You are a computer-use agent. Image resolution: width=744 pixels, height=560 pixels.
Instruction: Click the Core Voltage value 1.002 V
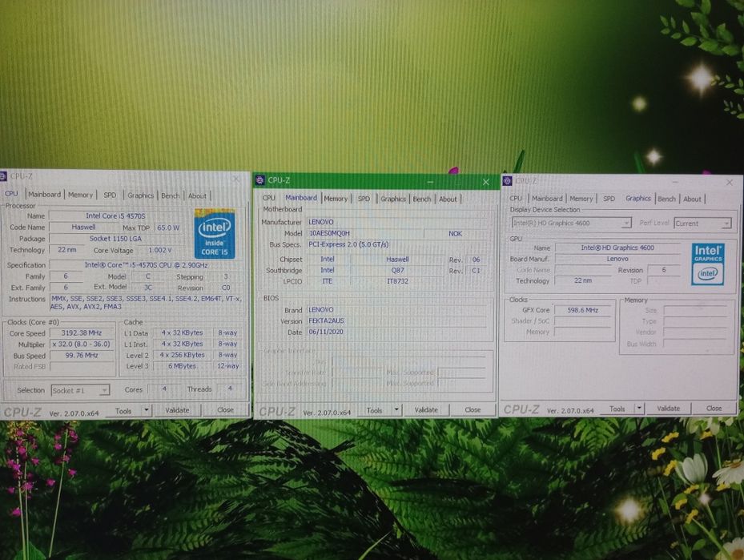point(162,250)
